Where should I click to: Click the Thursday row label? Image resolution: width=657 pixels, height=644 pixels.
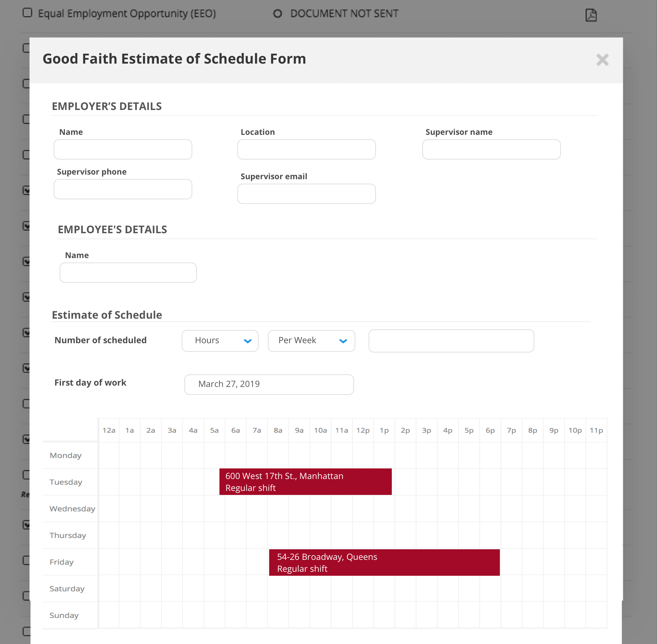[x=68, y=535]
